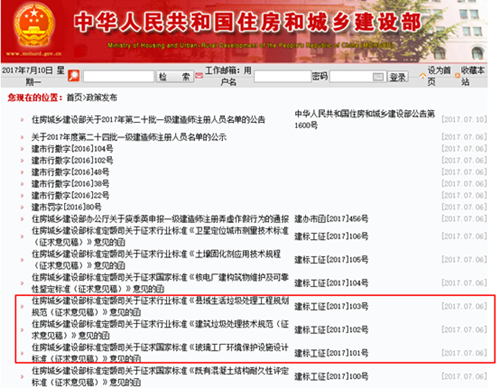Click 首页 in the breadcrumb

[74, 98]
